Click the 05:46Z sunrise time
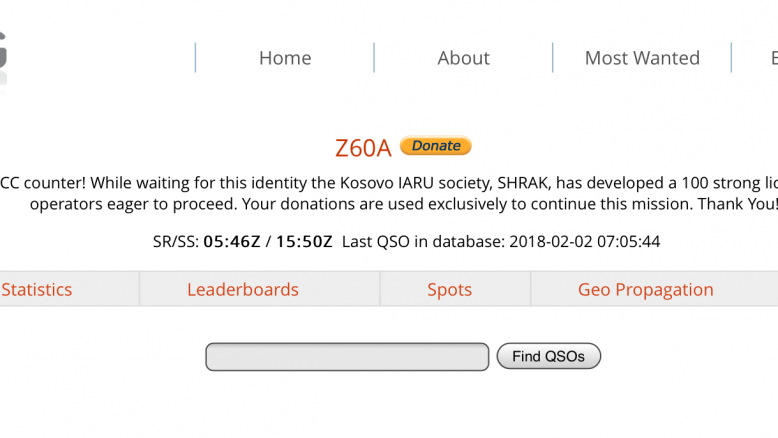 click(x=232, y=242)
